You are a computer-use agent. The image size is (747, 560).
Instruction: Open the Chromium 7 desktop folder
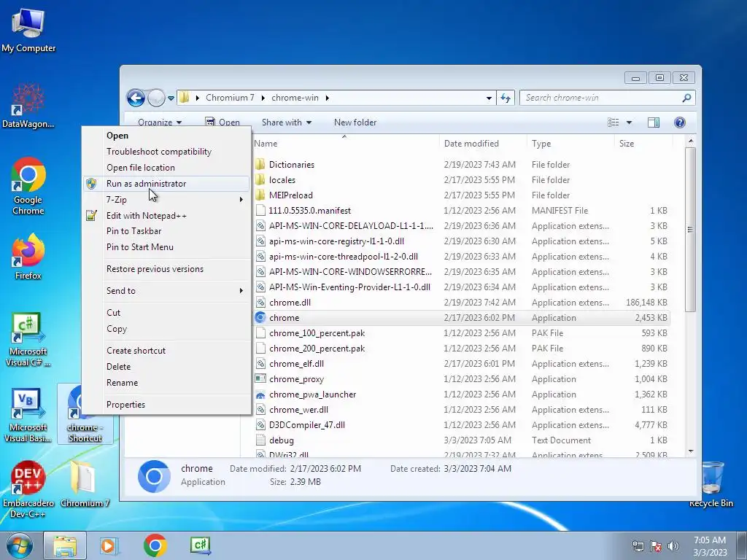(x=85, y=484)
